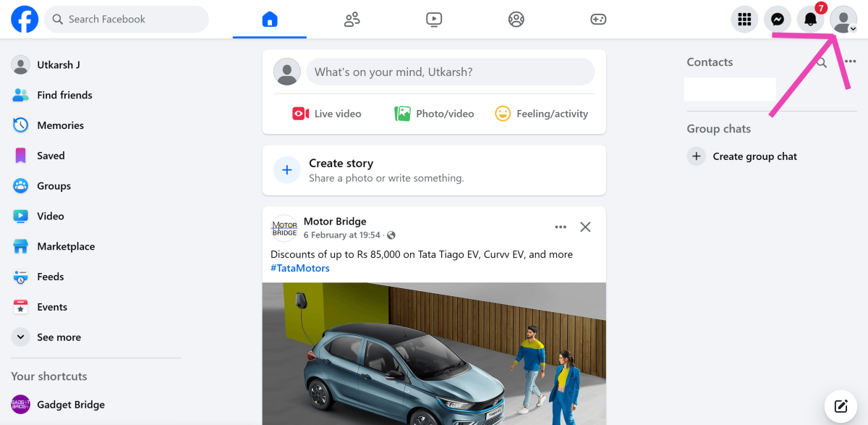Click the #TataMotors hashtag link
868x425 pixels.
tap(300, 268)
